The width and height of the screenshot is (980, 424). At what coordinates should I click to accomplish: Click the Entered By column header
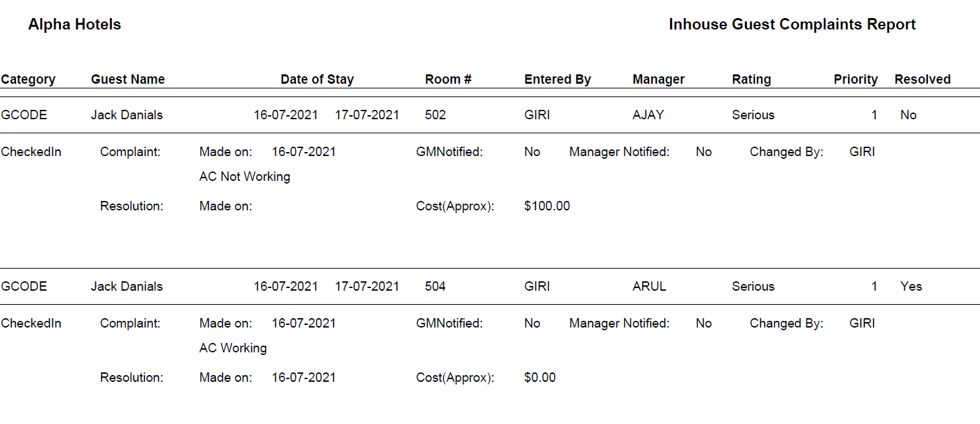pos(558,79)
